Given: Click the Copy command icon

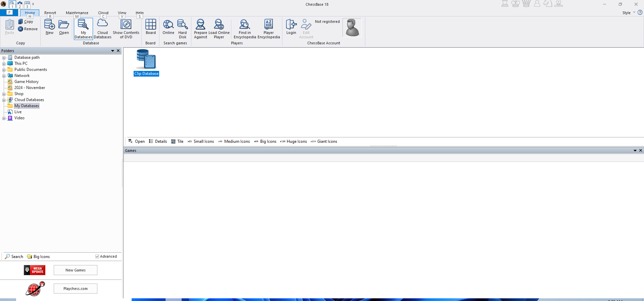Looking at the screenshot, I should pos(20,21).
